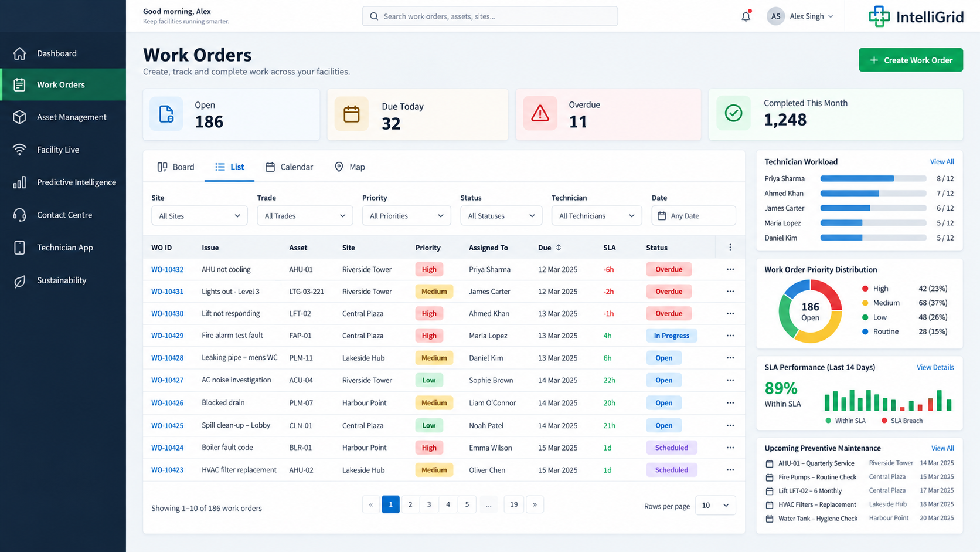
Task: Open row actions for WO-10427
Action: coord(730,380)
